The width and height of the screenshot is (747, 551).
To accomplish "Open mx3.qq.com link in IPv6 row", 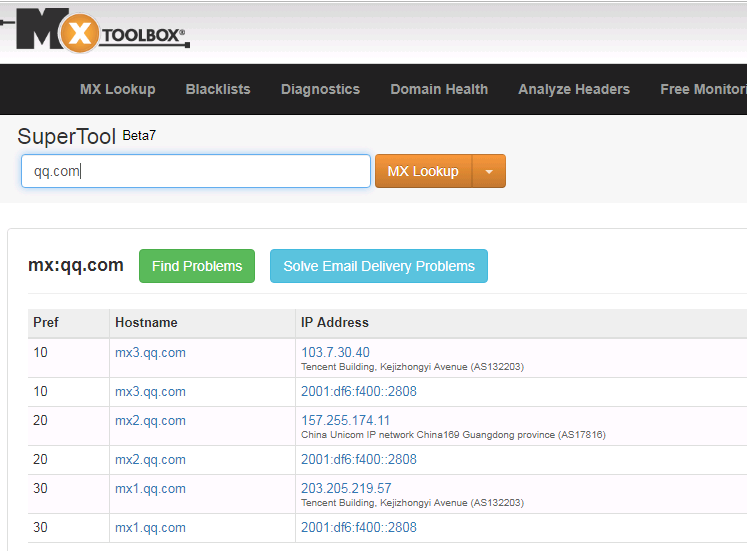I will coord(150,392).
